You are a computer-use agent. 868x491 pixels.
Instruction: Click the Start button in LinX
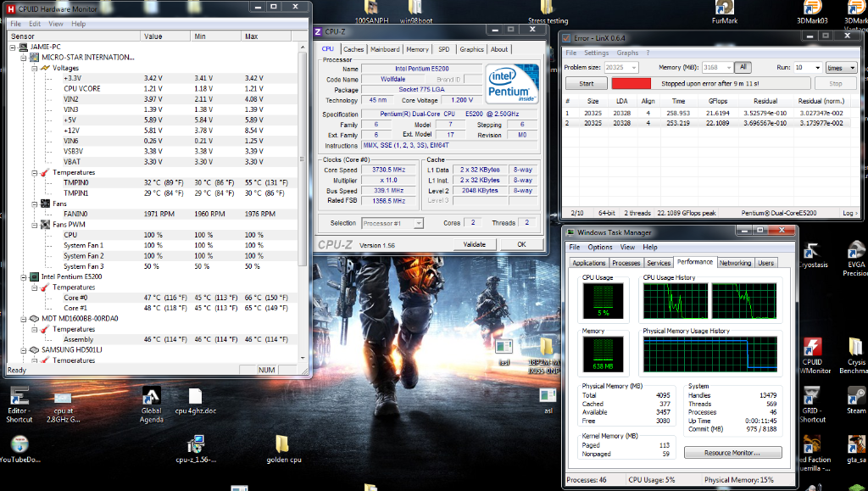pos(587,84)
